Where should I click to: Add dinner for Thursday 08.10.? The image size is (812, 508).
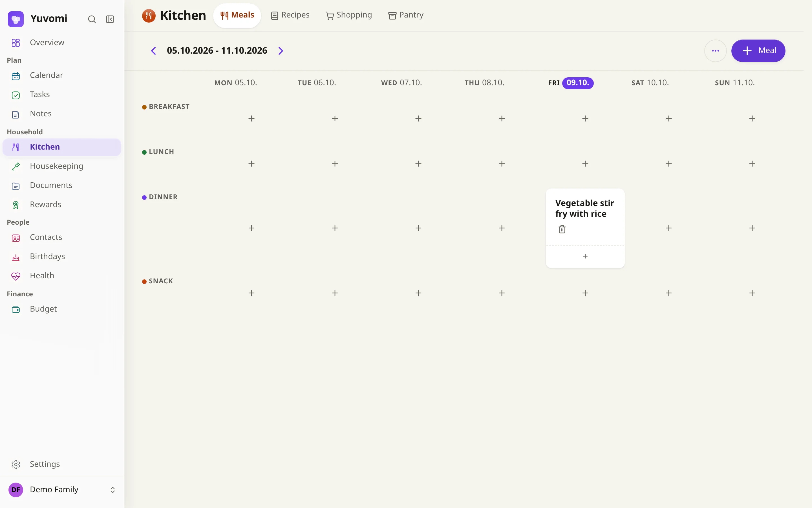[x=502, y=228]
